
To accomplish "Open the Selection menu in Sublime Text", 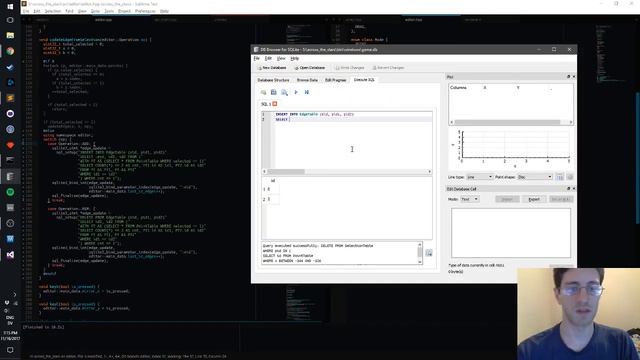I will tap(52, 11).
